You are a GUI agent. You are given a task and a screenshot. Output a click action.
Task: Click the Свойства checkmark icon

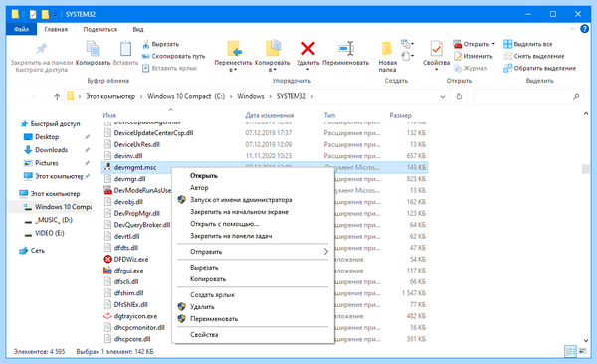[x=437, y=49]
